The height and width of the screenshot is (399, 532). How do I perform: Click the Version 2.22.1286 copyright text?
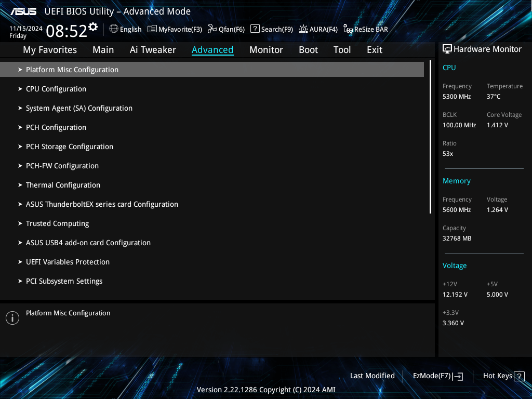tap(266, 390)
